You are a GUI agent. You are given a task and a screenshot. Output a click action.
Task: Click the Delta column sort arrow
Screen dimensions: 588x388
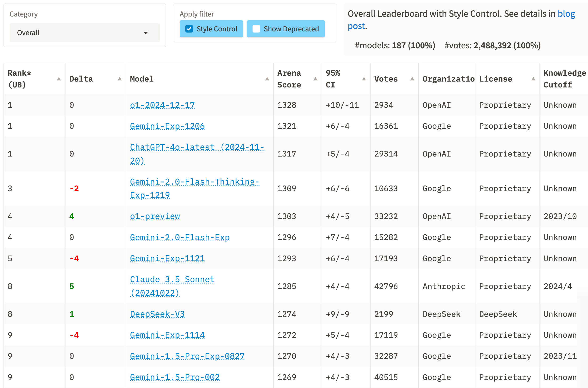[x=120, y=79]
